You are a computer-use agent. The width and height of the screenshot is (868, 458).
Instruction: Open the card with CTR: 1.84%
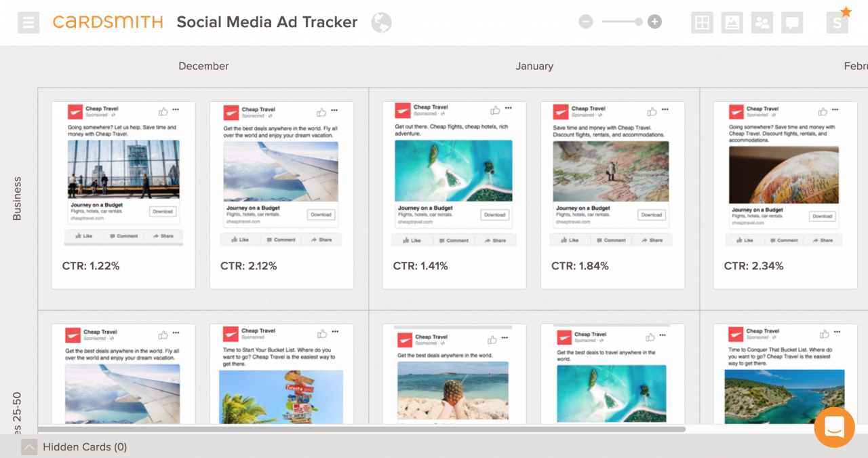[612, 195]
